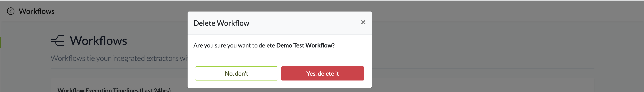Confirm with "Yes, delete it" button

322,73
